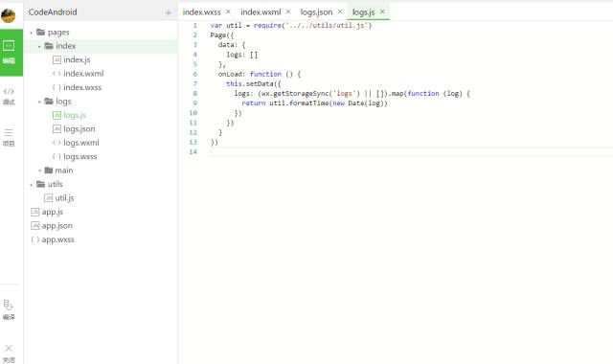This screenshot has height=364, width=613.
Task: Switch to the index.wxss tab
Action: (x=202, y=12)
